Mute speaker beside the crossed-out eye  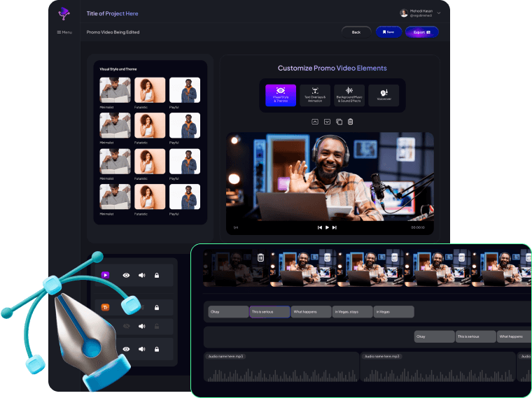pyautogui.click(x=142, y=326)
